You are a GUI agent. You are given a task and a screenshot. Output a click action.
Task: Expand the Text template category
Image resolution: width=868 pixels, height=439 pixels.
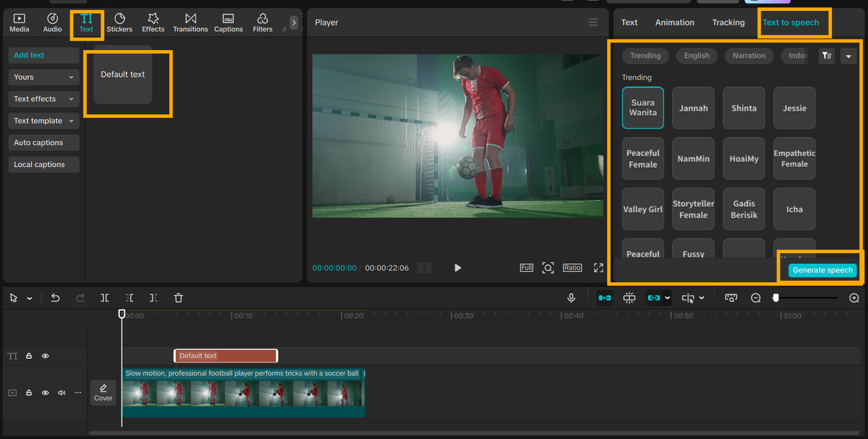43,121
